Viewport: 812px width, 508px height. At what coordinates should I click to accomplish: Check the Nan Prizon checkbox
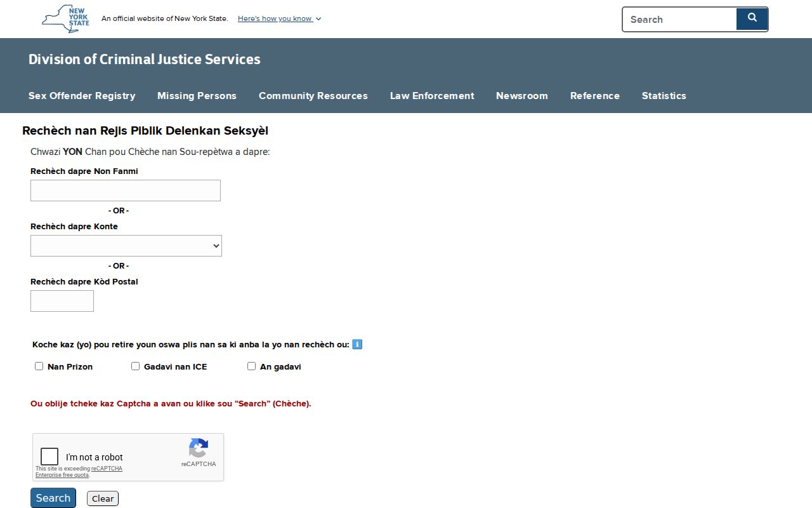(x=39, y=366)
